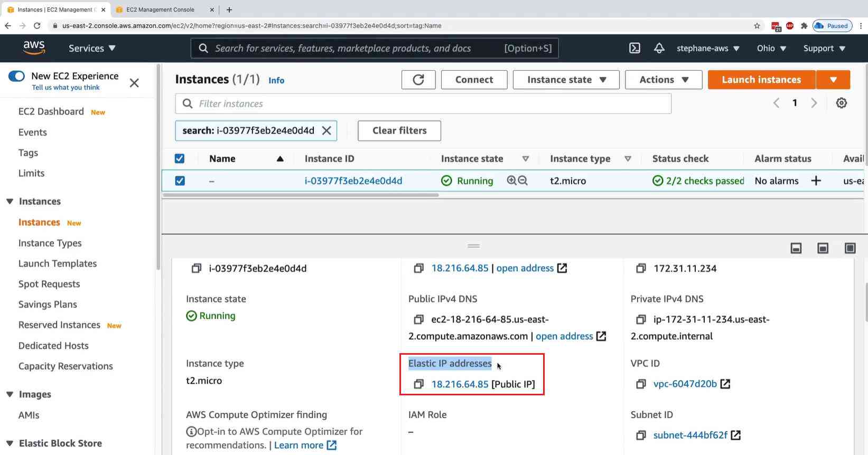Open the Support menu
868x455 pixels.
[824, 48]
